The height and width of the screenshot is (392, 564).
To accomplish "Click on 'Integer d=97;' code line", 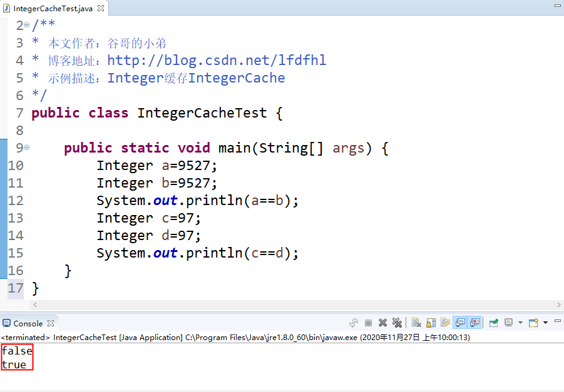I will 148,236.
